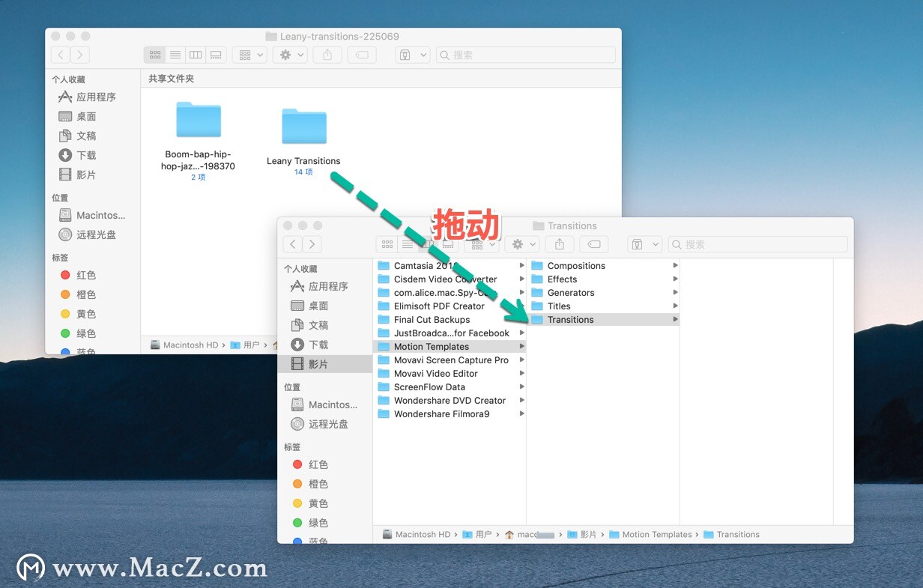Click edit tags button in Leany-transitions window
923x588 pixels.
(362, 55)
